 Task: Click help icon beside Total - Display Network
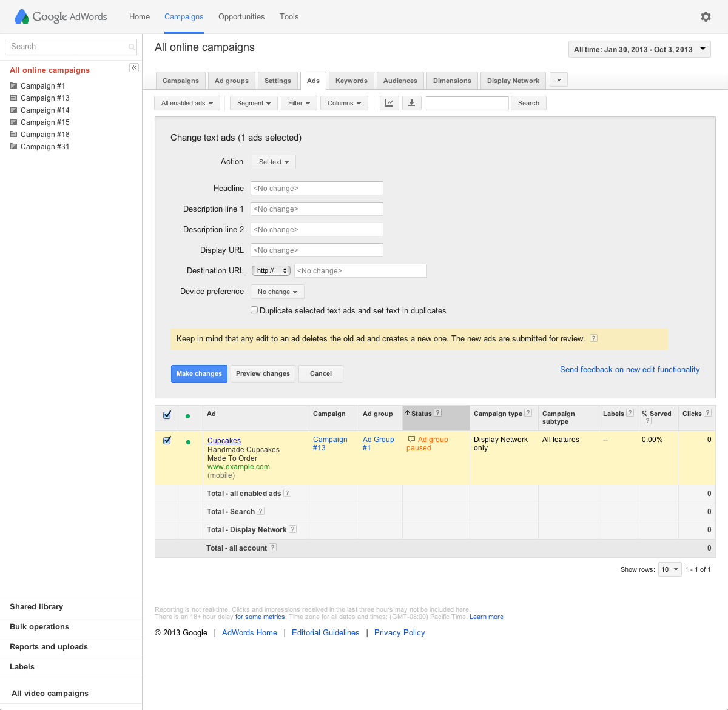[293, 529]
